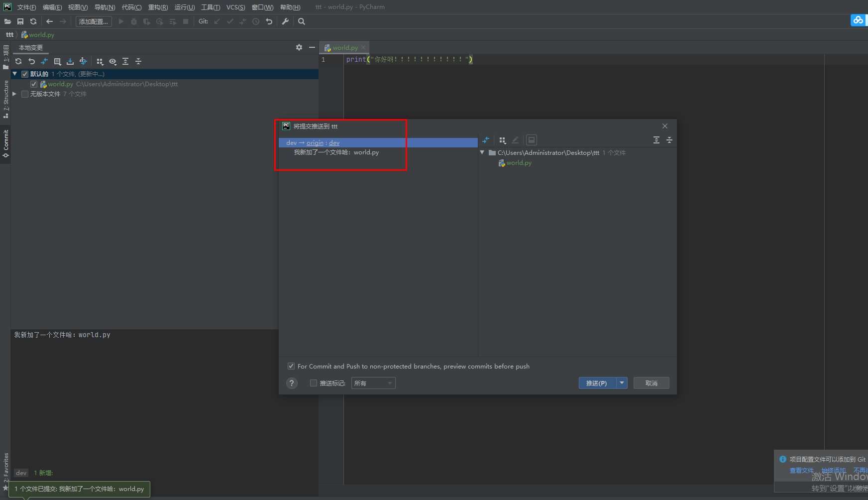The image size is (868, 500).
Task: Open Group By options in commit panel
Action: [x=100, y=61]
